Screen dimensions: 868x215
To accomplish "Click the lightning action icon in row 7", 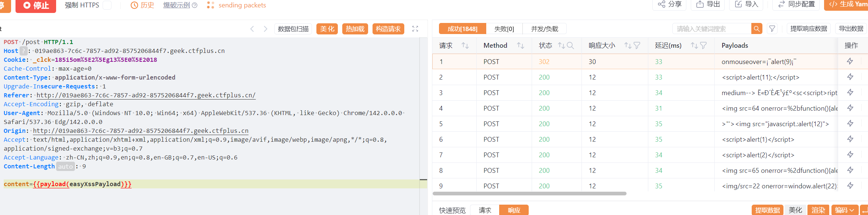I will tap(850, 155).
